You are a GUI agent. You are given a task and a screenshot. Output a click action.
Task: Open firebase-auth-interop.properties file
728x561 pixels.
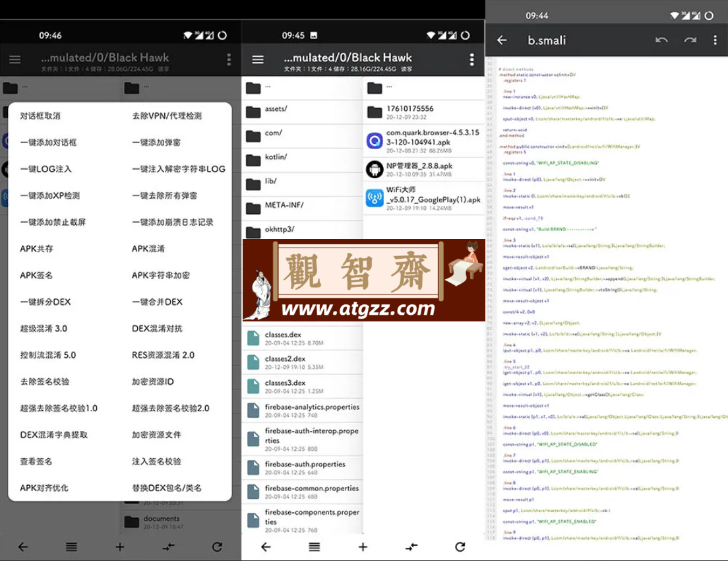(302, 439)
